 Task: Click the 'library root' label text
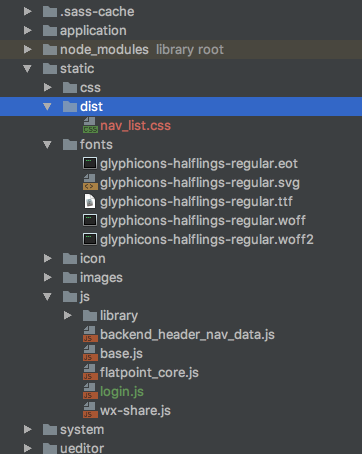pos(190,50)
